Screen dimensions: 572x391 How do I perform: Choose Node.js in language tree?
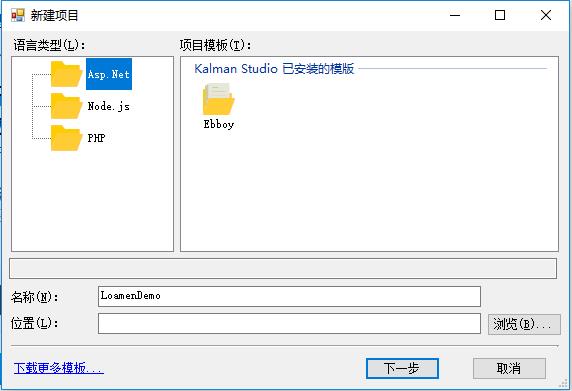(108, 106)
